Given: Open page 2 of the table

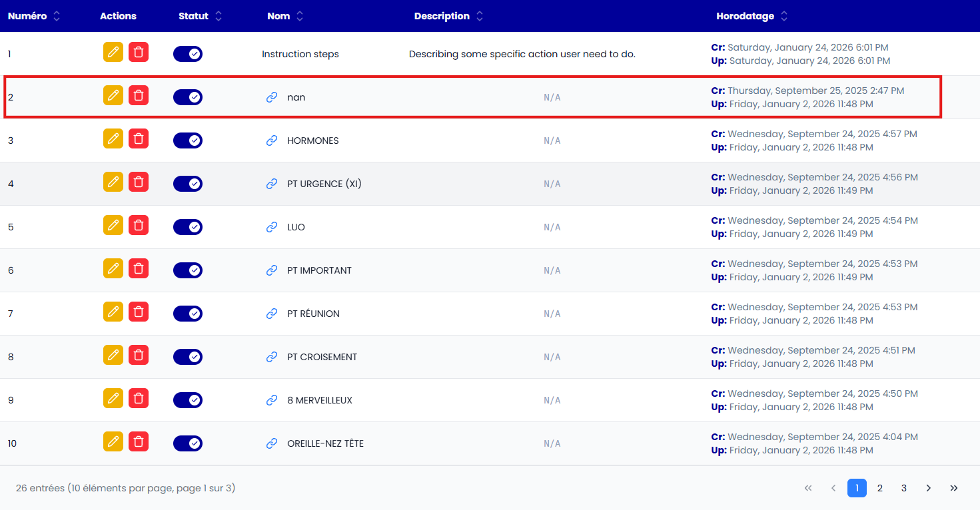Looking at the screenshot, I should coord(880,487).
